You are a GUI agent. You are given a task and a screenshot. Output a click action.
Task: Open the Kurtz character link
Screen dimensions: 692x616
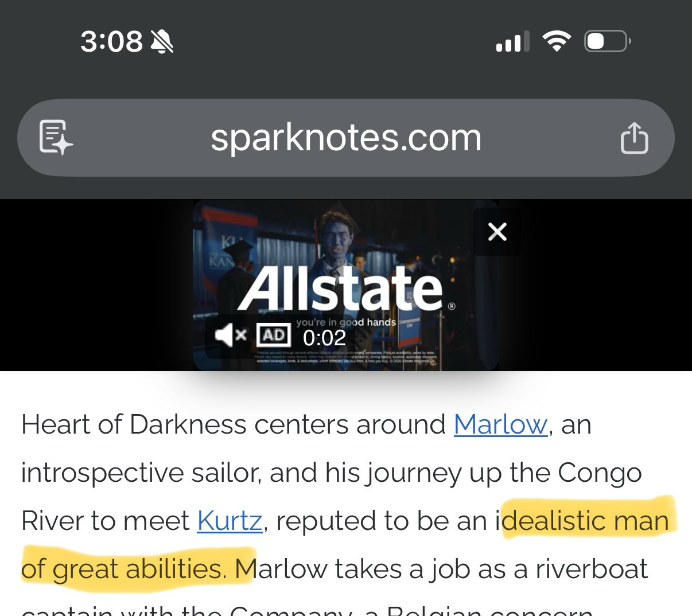(x=230, y=521)
